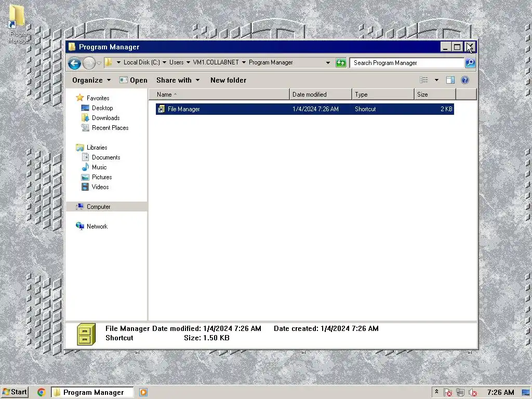This screenshot has height=399, width=532.
Task: Open the media player taskbar icon
Action: [x=143, y=392]
